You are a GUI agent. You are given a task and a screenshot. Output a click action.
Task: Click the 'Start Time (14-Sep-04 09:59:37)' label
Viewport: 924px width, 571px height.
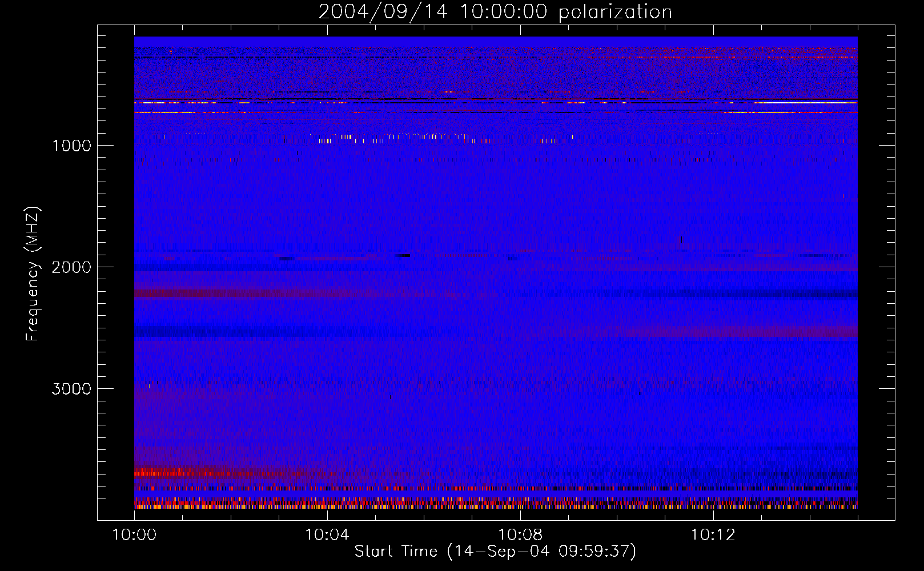click(x=495, y=552)
